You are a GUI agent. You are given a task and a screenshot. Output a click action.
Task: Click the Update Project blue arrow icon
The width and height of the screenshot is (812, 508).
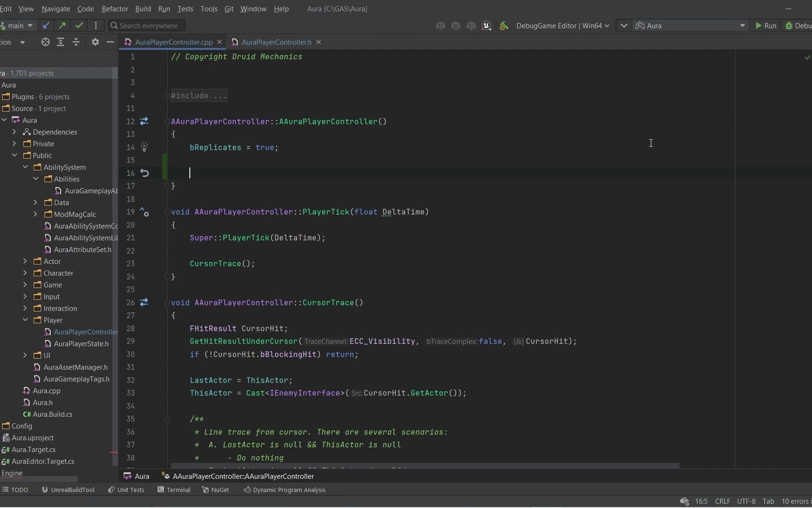(46, 25)
